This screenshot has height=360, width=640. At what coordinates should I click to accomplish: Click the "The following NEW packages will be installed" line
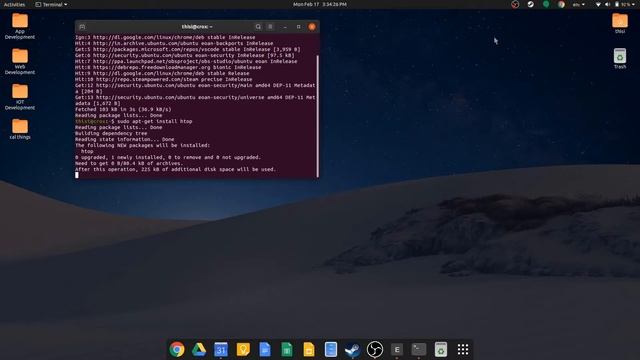pyautogui.click(x=142, y=145)
